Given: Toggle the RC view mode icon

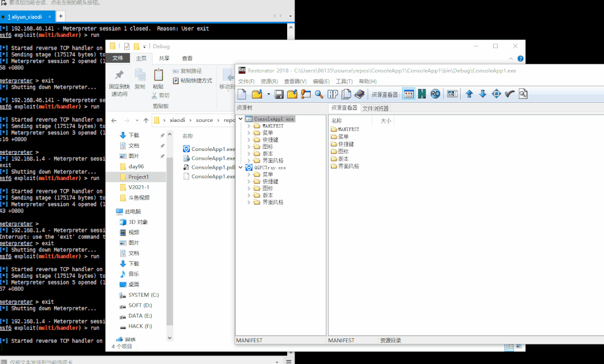Looking at the screenshot, I should 436,94.
